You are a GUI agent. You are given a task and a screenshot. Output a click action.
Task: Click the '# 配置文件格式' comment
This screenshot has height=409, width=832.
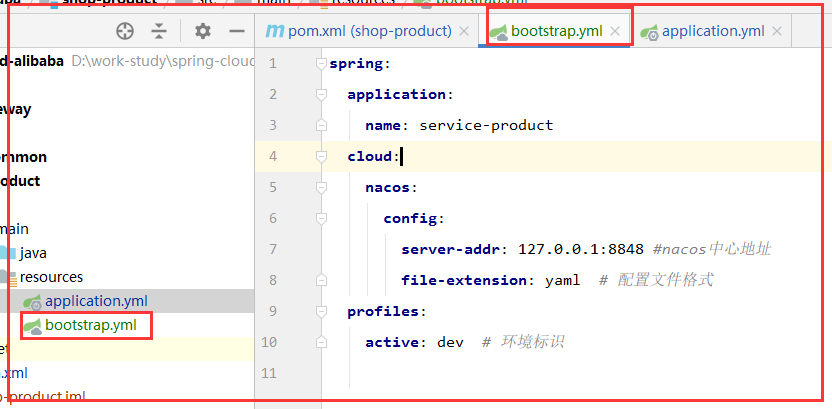click(656, 280)
